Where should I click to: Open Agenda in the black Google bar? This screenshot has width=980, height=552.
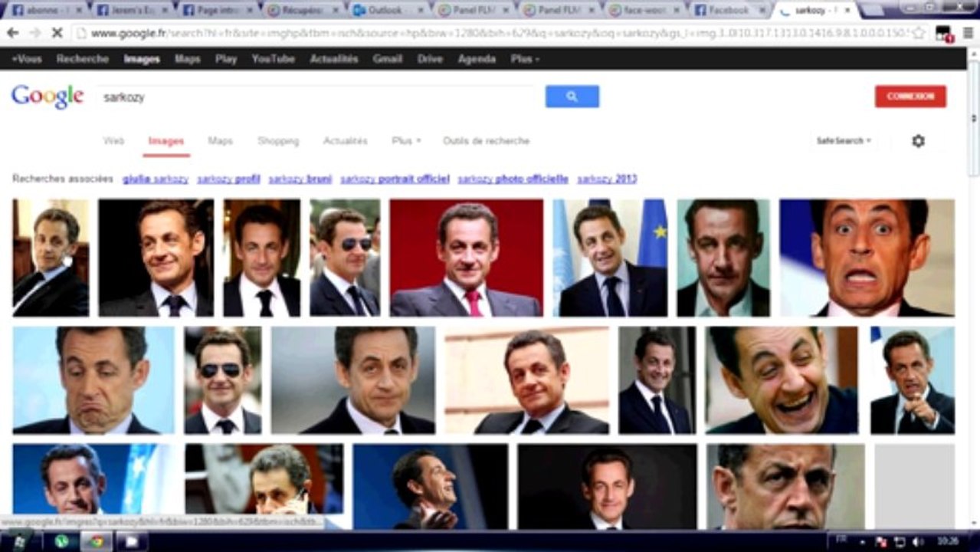point(477,59)
